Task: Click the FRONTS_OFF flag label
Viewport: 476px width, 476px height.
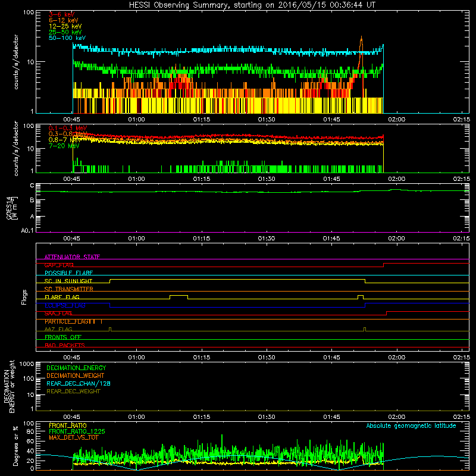Action: click(x=63, y=337)
